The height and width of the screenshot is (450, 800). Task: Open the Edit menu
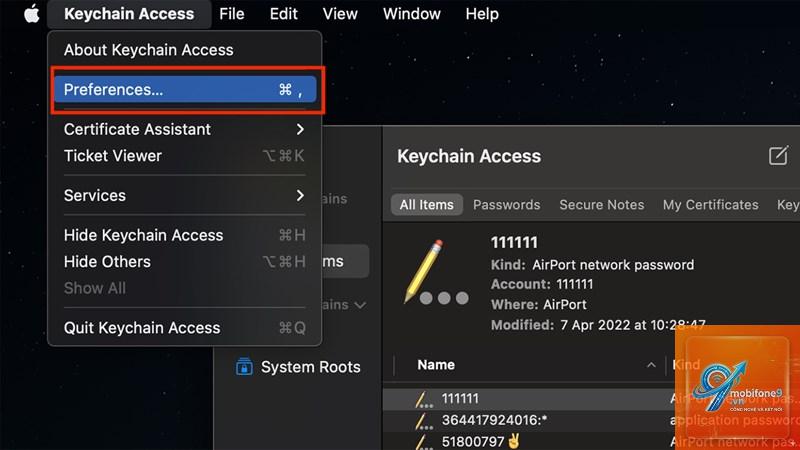tap(284, 14)
